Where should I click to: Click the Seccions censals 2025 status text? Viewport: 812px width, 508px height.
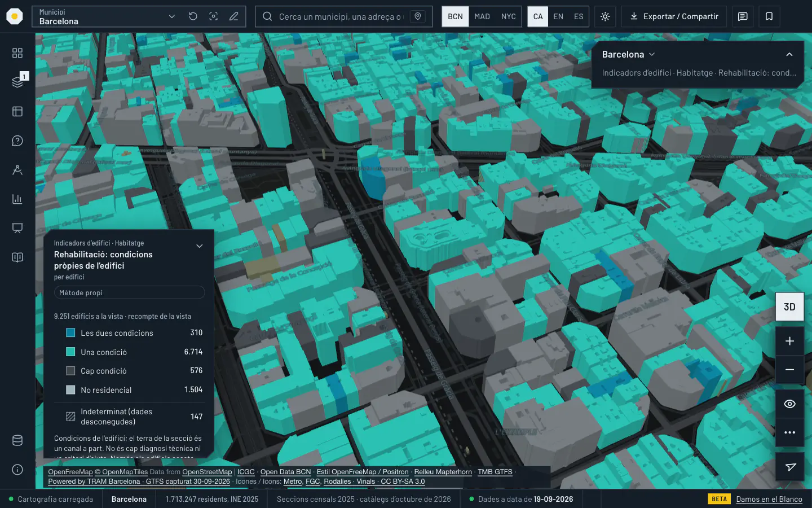364,499
